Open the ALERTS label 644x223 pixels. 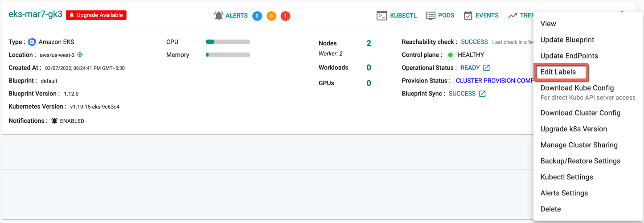pyautogui.click(x=237, y=16)
